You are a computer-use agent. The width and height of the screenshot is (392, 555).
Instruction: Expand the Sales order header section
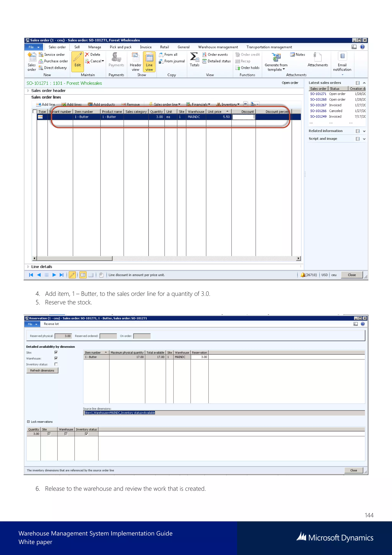(28, 91)
